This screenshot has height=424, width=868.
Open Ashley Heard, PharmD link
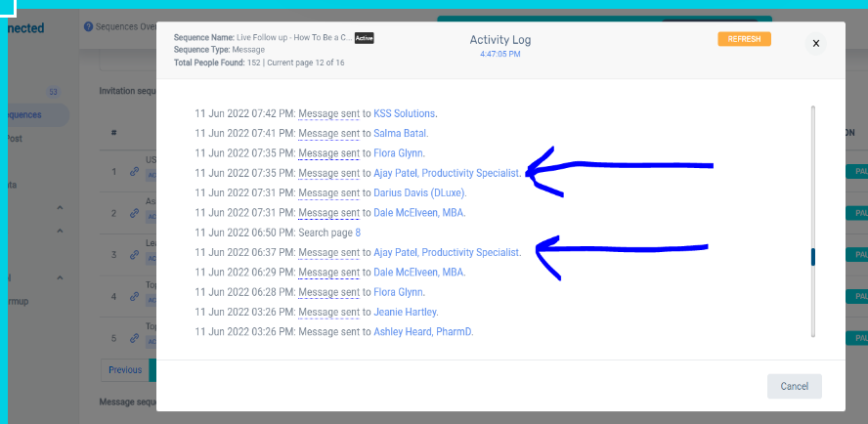coord(422,332)
